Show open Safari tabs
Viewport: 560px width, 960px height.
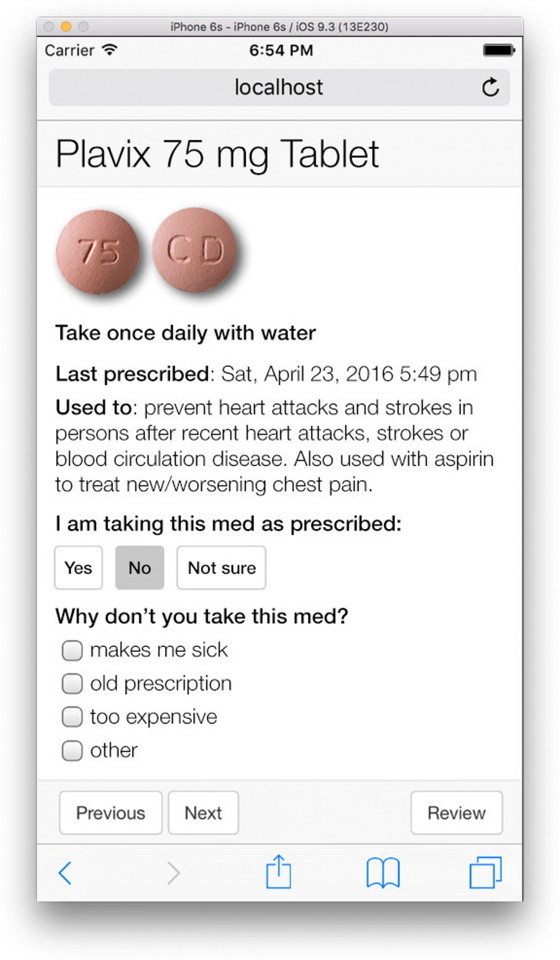coord(485,873)
